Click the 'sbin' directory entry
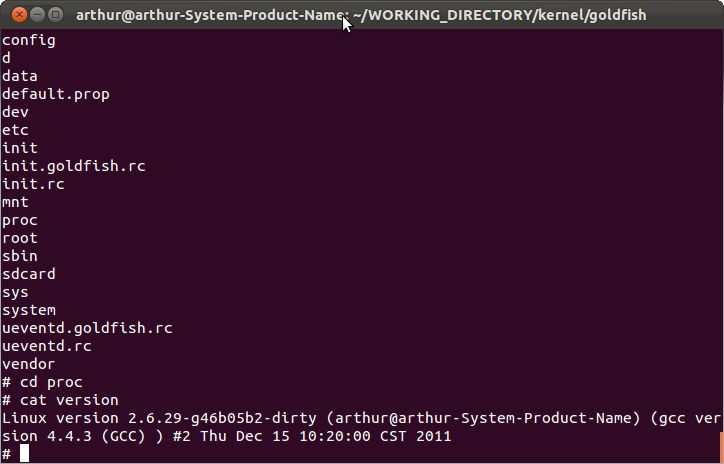 (x=20, y=256)
